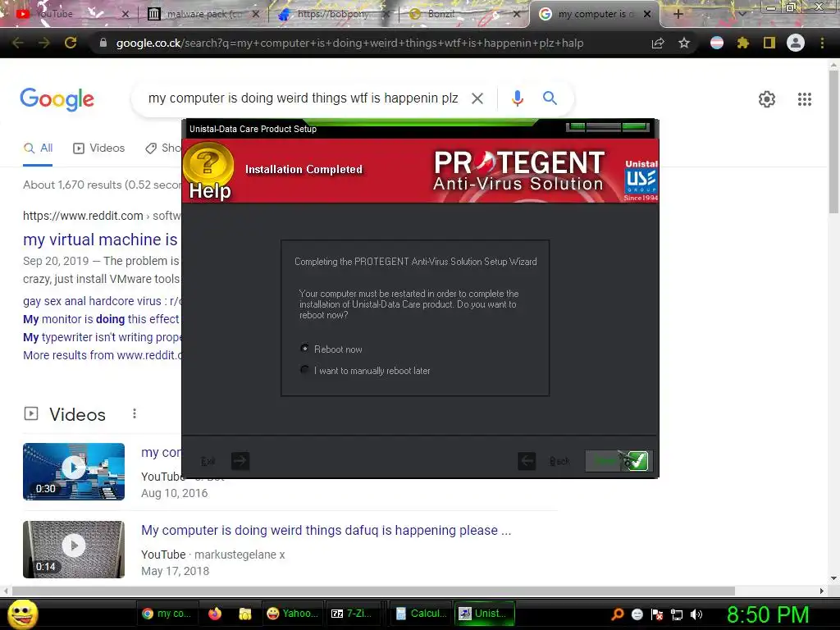Open the Videos section three-dot options

(135, 413)
